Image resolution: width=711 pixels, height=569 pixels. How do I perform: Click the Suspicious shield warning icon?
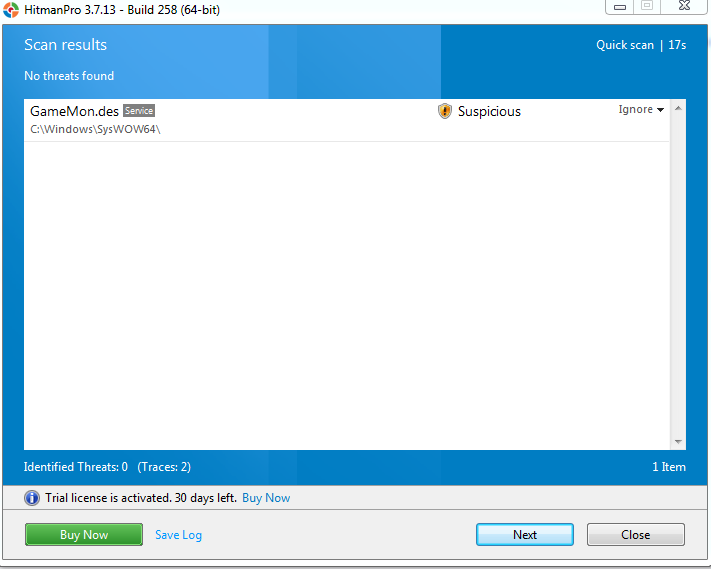(x=445, y=111)
